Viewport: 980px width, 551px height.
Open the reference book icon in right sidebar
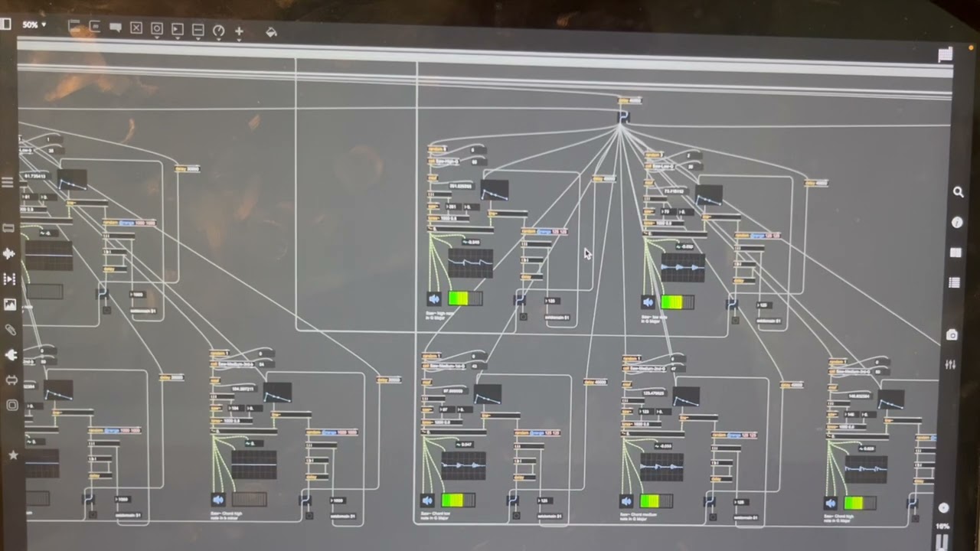pos(955,253)
